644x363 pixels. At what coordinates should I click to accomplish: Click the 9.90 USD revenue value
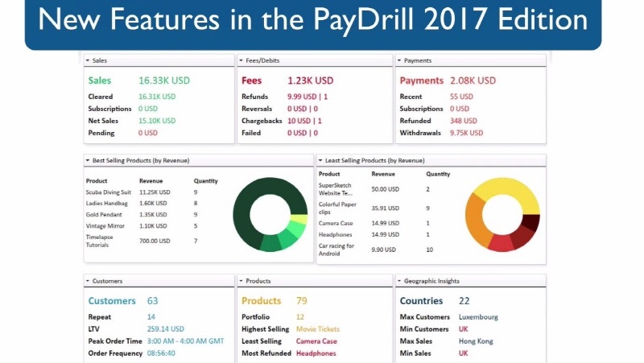(x=384, y=250)
